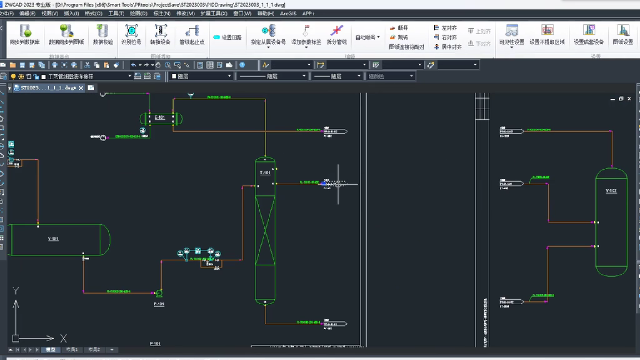This screenshot has width=640, height=360.
Task: Expand the undo history dropdown arrow
Action: point(140,65)
